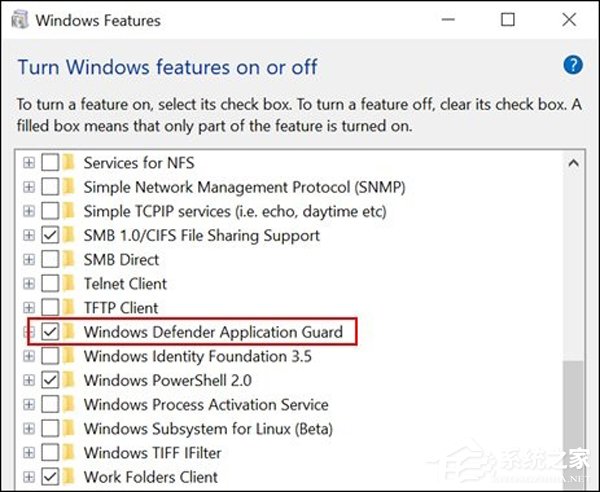Select Windows Process Activation Service entry
The image size is (600, 492).
pyautogui.click(x=206, y=405)
